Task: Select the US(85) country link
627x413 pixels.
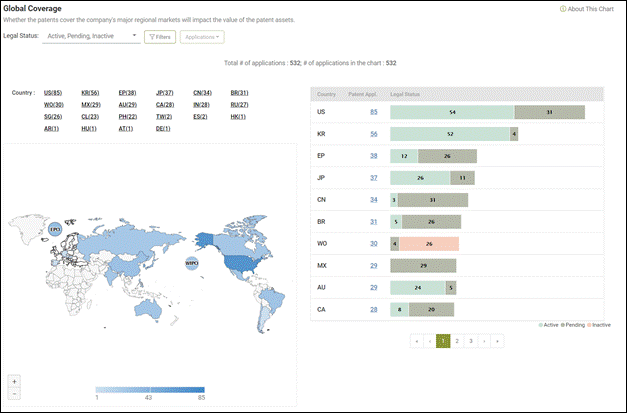Action: [53, 93]
